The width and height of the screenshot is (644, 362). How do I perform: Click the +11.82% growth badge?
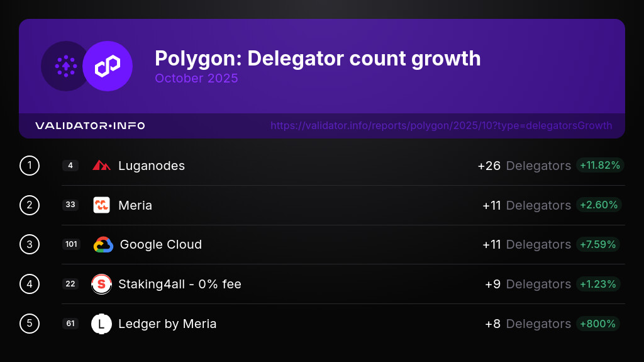tap(600, 166)
